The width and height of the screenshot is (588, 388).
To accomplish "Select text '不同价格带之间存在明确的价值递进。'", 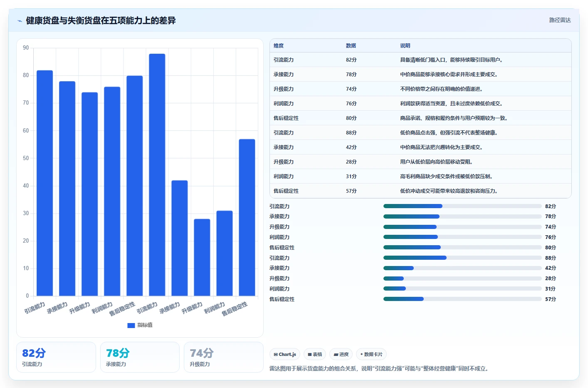I will [x=442, y=89].
